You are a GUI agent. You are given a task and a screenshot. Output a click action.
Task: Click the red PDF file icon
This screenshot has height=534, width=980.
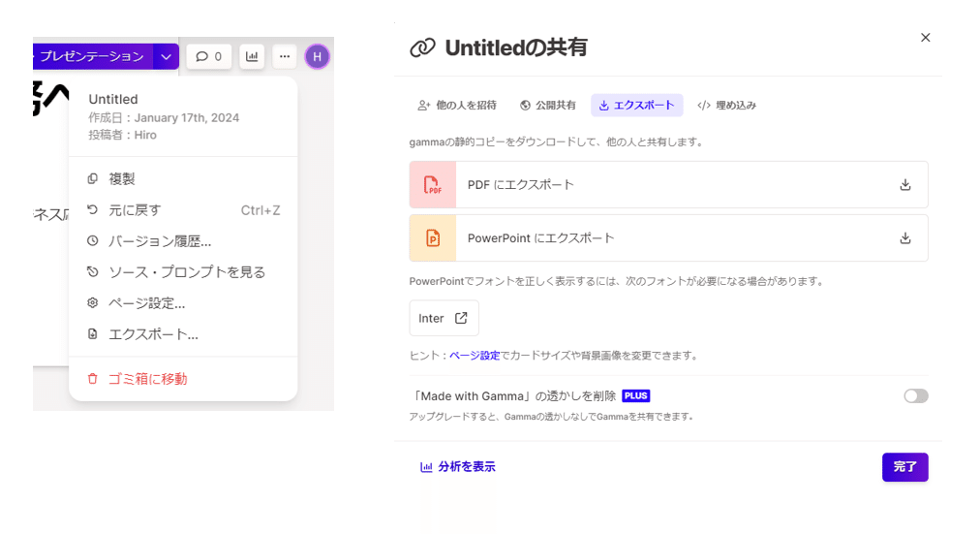433,184
